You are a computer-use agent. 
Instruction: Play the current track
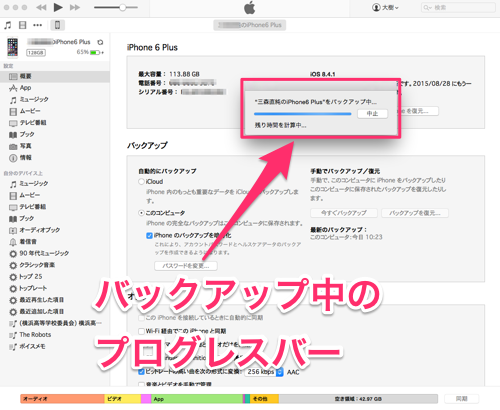(58, 7)
